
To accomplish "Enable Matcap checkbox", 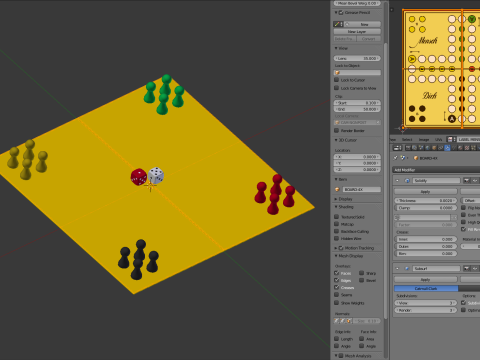I will pos(337,224).
